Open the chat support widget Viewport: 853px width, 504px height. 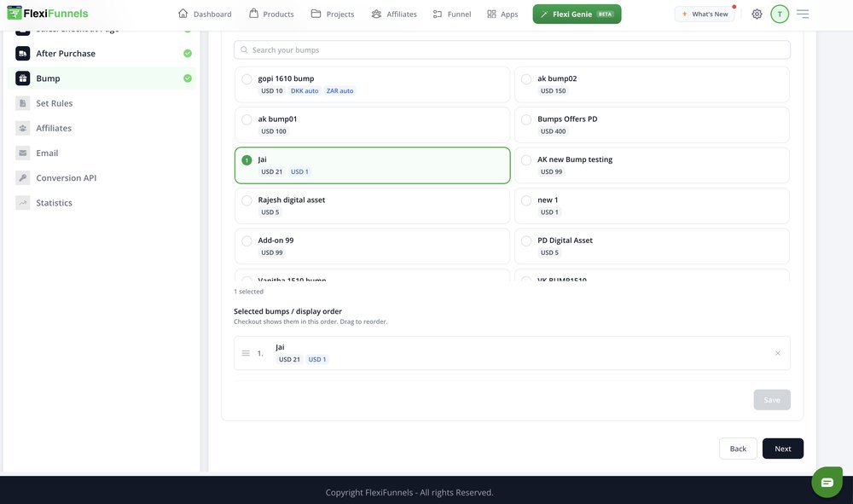(x=827, y=482)
